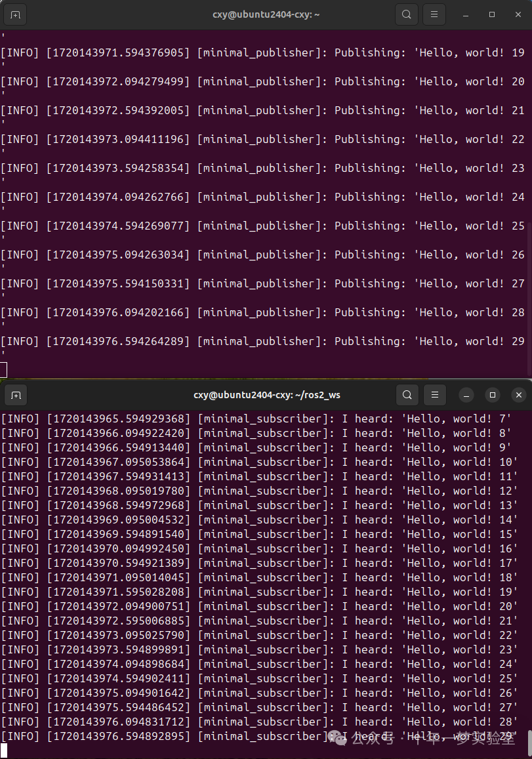Click the publisher line 'Hello, world! 20'
This screenshot has width=532, height=759.
(262, 82)
